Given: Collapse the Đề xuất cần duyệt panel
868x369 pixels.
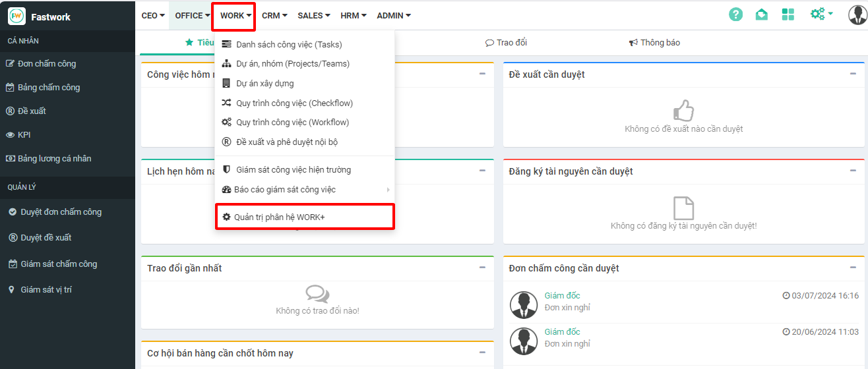Looking at the screenshot, I should pyautogui.click(x=853, y=74).
